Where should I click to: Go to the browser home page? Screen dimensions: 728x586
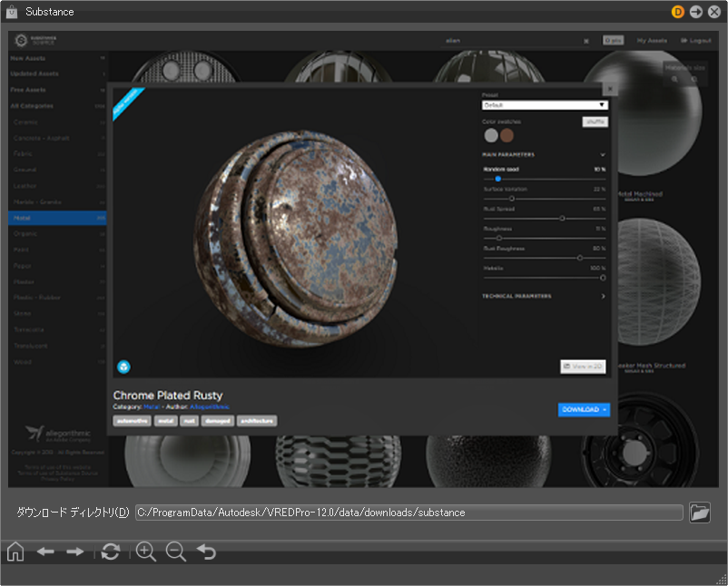pyautogui.click(x=15, y=552)
